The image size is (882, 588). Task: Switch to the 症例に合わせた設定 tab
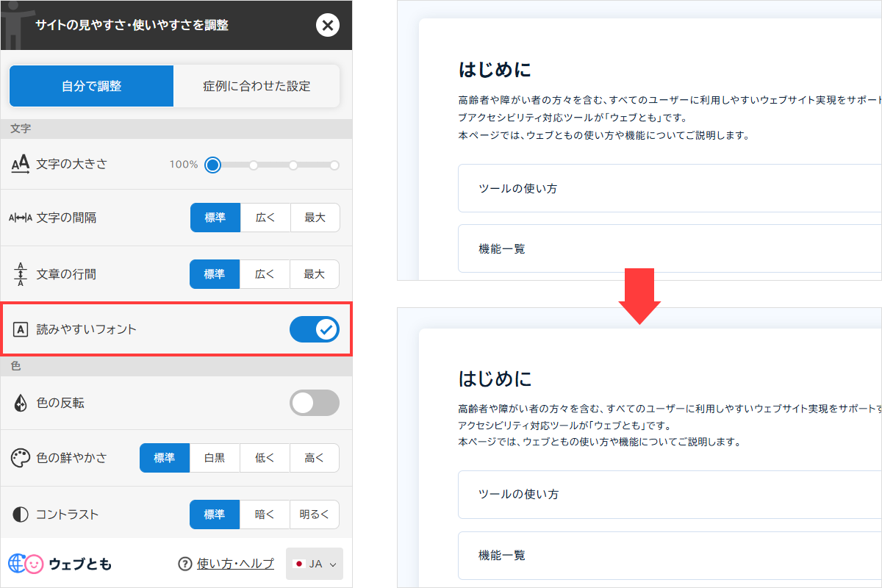[257, 86]
